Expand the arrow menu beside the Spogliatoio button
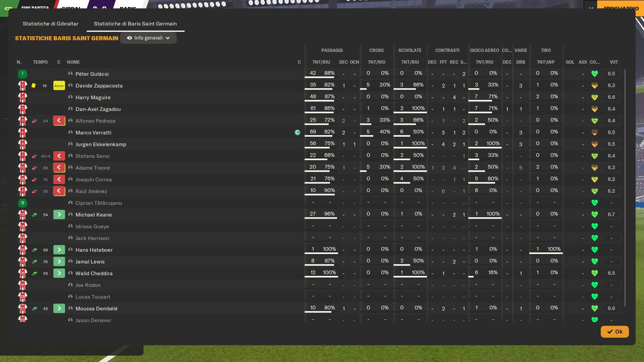Screen dimensions: 644x362 [x=591, y=8]
